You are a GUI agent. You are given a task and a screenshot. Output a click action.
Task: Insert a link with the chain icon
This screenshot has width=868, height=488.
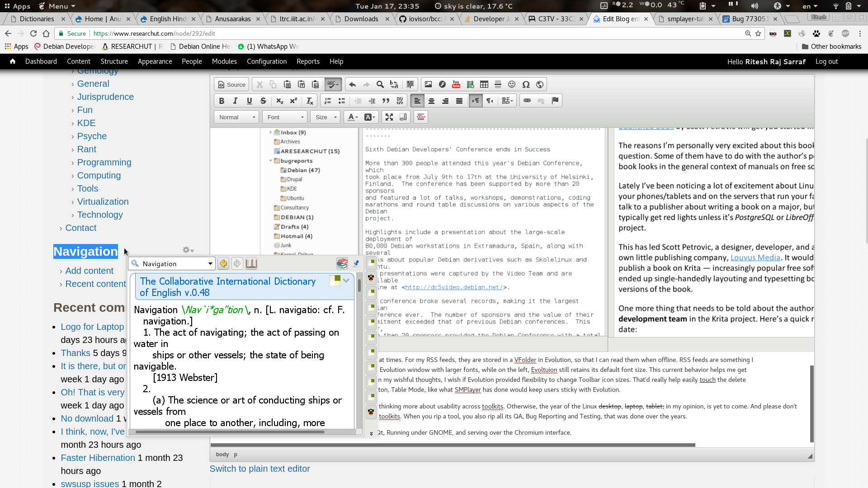pos(527,101)
